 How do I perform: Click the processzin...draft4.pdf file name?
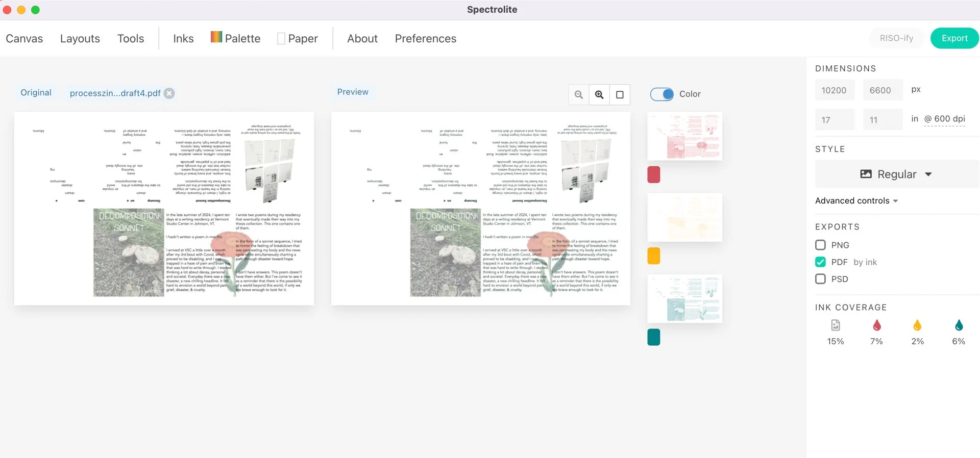[115, 93]
